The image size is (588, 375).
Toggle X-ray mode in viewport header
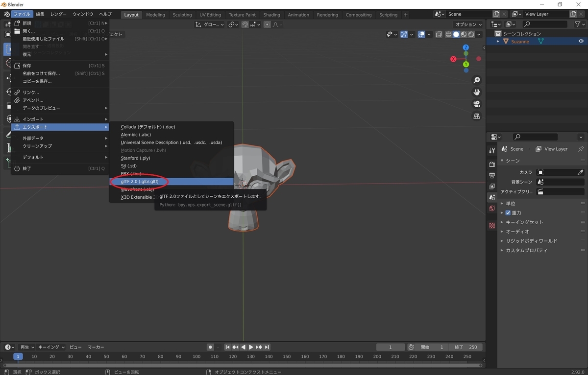439,34
